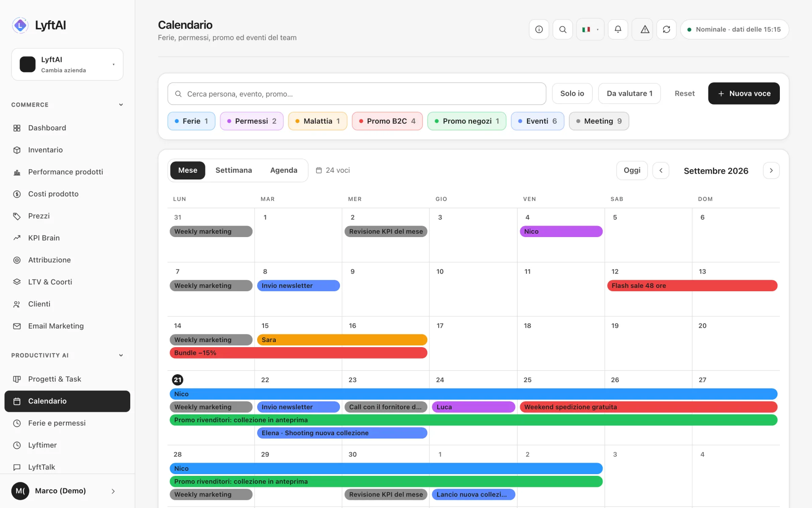The image size is (812, 508).
Task: Go to Ferie e permessi
Action: pos(67,423)
